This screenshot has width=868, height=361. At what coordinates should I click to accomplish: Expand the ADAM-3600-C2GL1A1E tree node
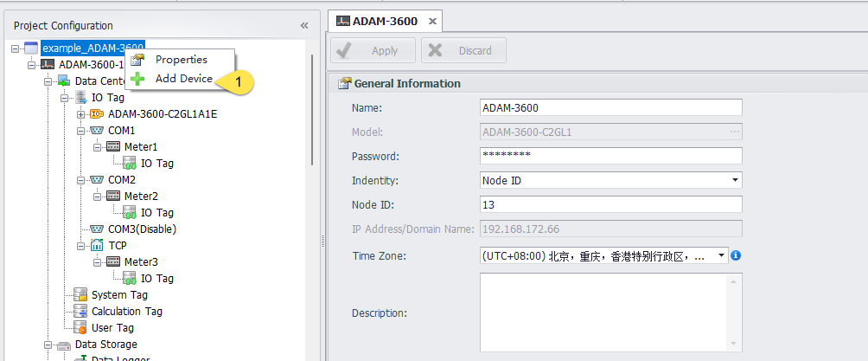pyautogui.click(x=80, y=113)
